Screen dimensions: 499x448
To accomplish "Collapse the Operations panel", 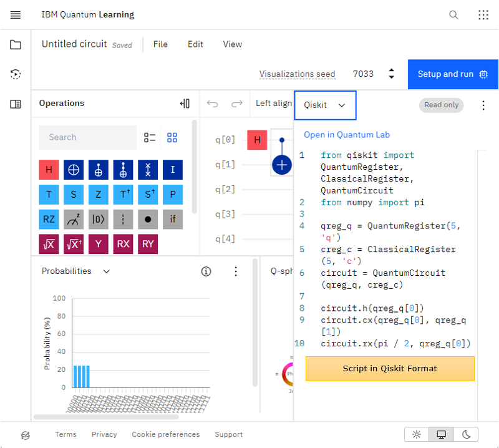I will 185,104.
